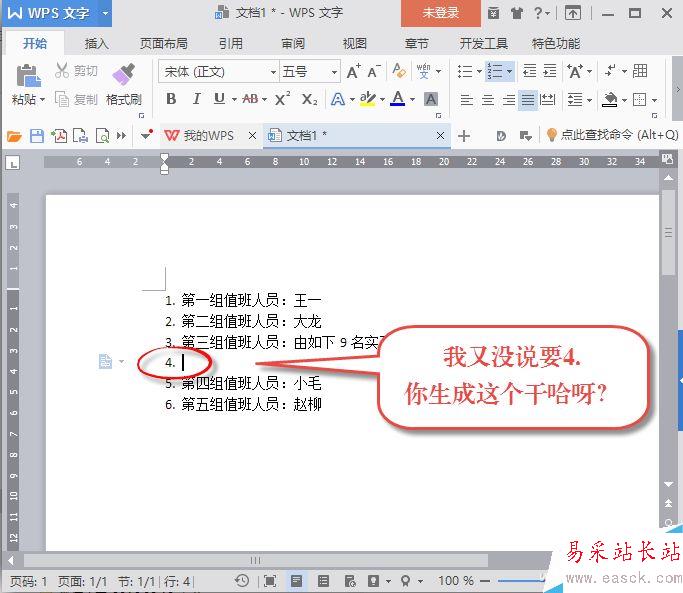Decrease font size with A- icon
683x593 pixels.
click(x=373, y=71)
